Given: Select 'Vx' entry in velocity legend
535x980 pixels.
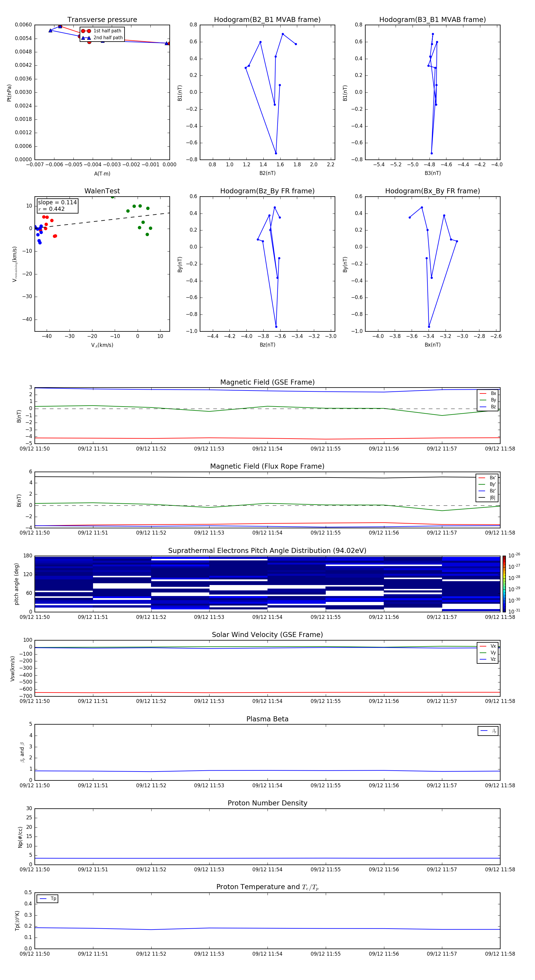Looking at the screenshot, I should [x=488, y=646].
